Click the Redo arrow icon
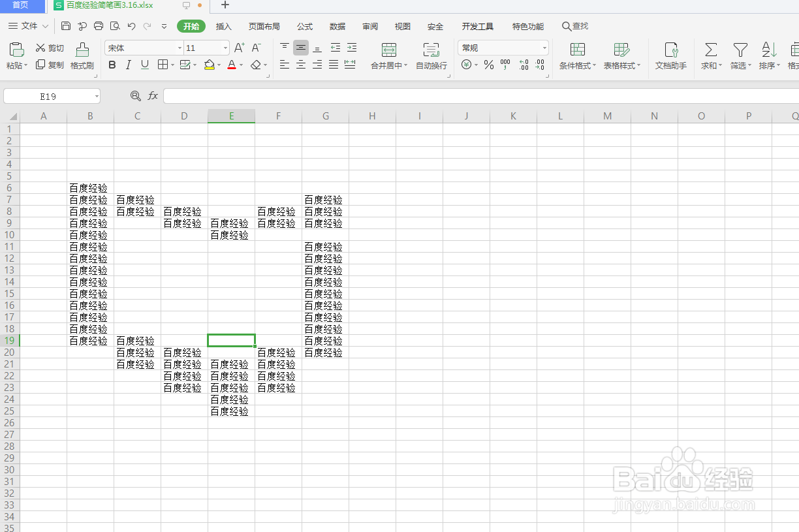The width and height of the screenshot is (799, 532). tap(147, 26)
